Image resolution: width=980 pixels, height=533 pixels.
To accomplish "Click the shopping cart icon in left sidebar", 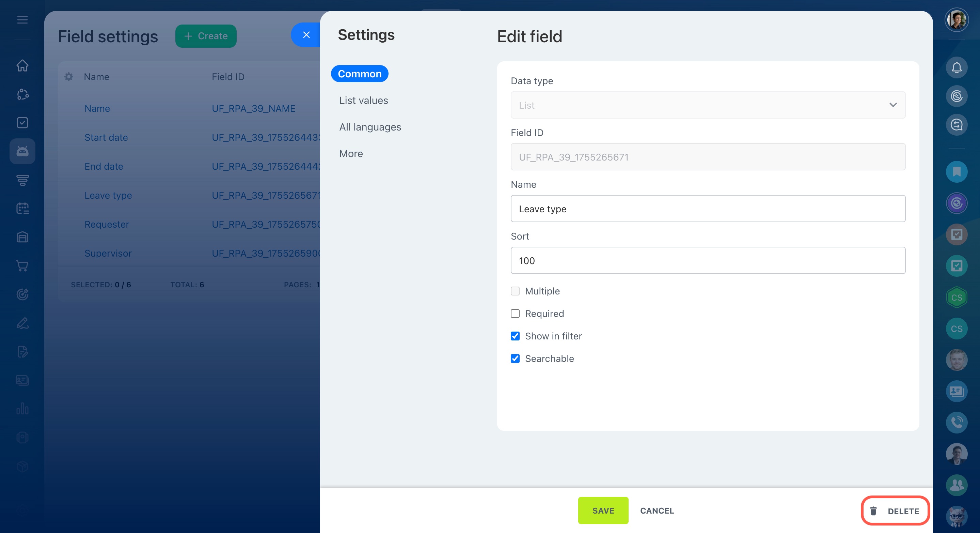I will (x=22, y=266).
